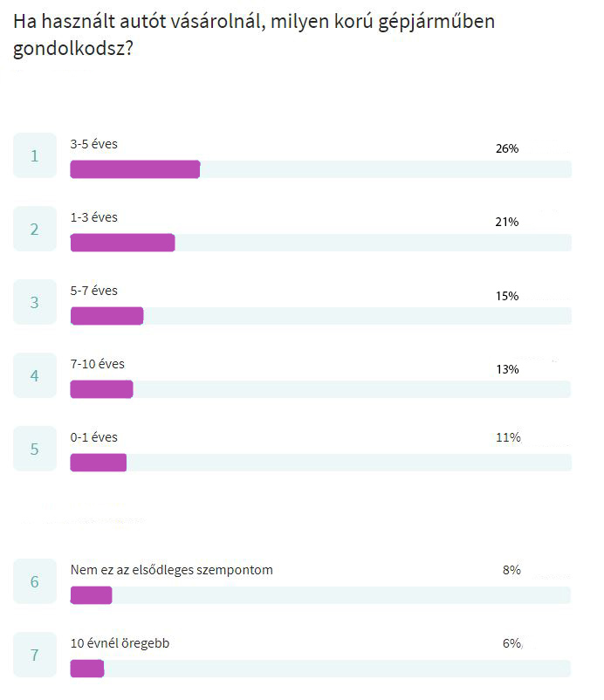The height and width of the screenshot is (700, 604).
Task: Select the "1-3 éves" answer label
Action: [93, 217]
